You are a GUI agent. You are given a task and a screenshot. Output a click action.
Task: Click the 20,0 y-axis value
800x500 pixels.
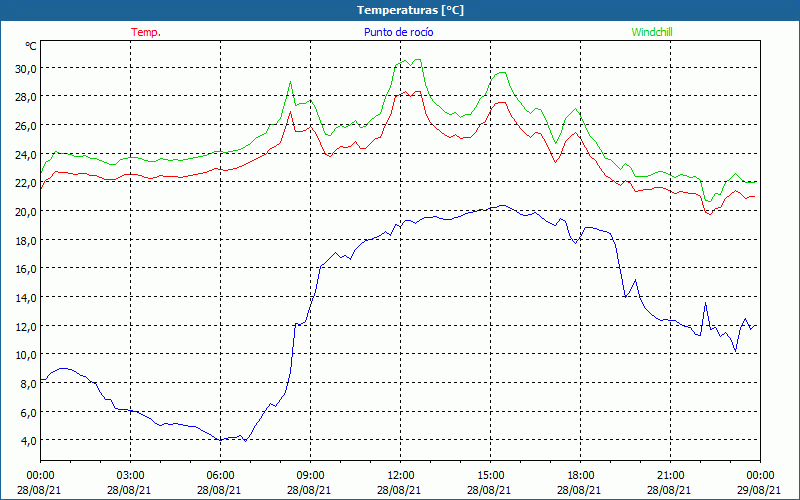point(26,211)
